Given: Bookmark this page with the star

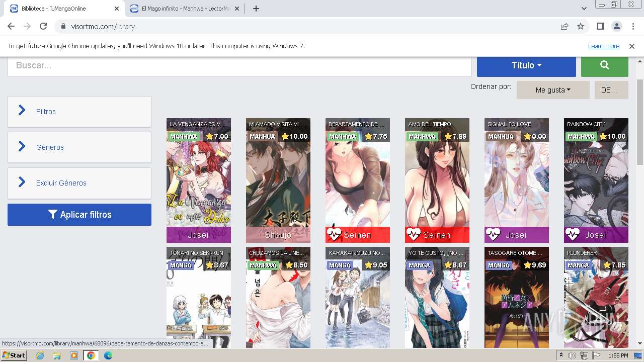Looking at the screenshot, I should tap(581, 27).
